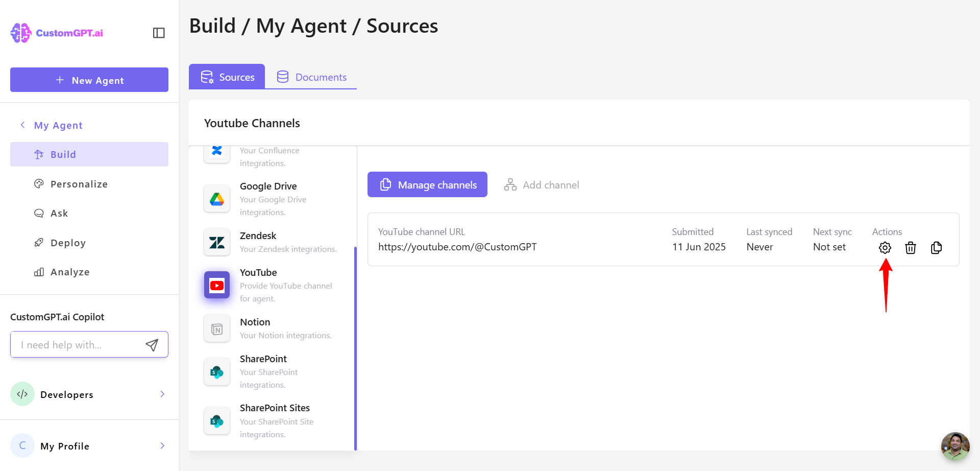
Task: Click the Last synced value Never
Action: pos(759,247)
